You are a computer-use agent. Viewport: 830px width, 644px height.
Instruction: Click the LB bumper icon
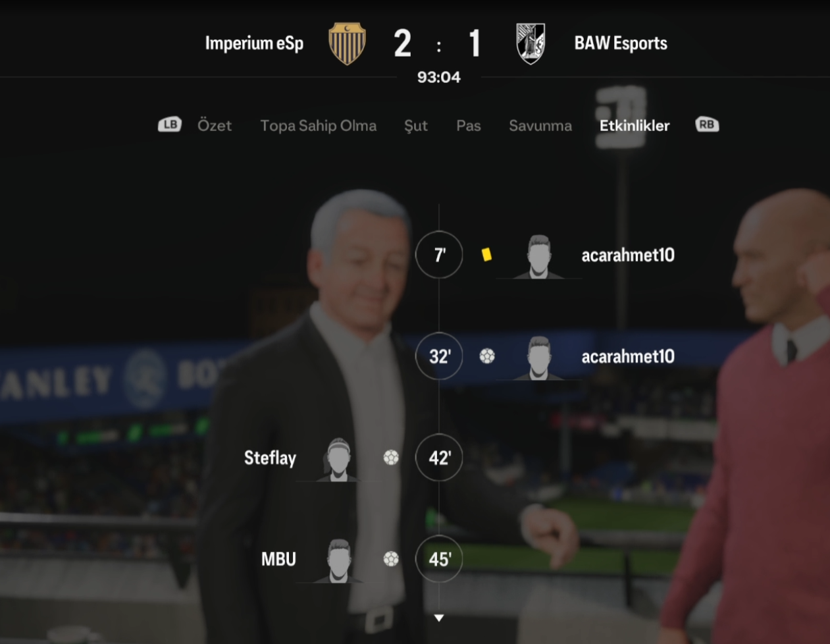coord(169,124)
